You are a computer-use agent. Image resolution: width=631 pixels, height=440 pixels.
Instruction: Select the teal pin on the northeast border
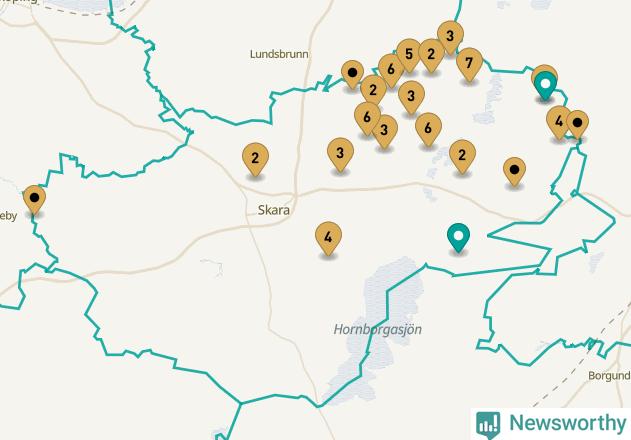coord(546,86)
